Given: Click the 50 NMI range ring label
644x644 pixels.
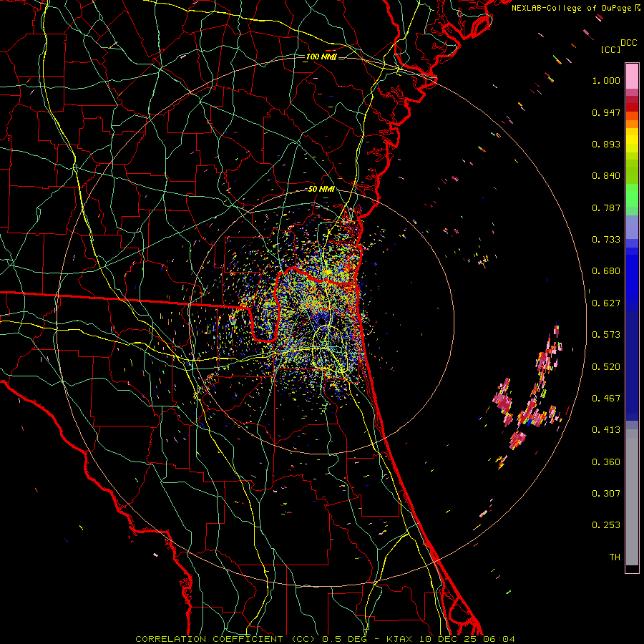Looking at the screenshot, I should pos(321,190).
